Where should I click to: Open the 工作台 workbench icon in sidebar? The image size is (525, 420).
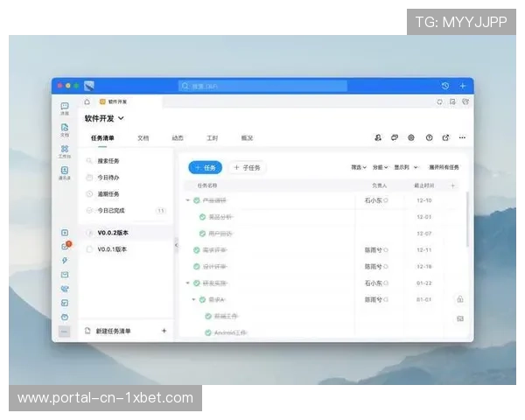[x=65, y=151]
